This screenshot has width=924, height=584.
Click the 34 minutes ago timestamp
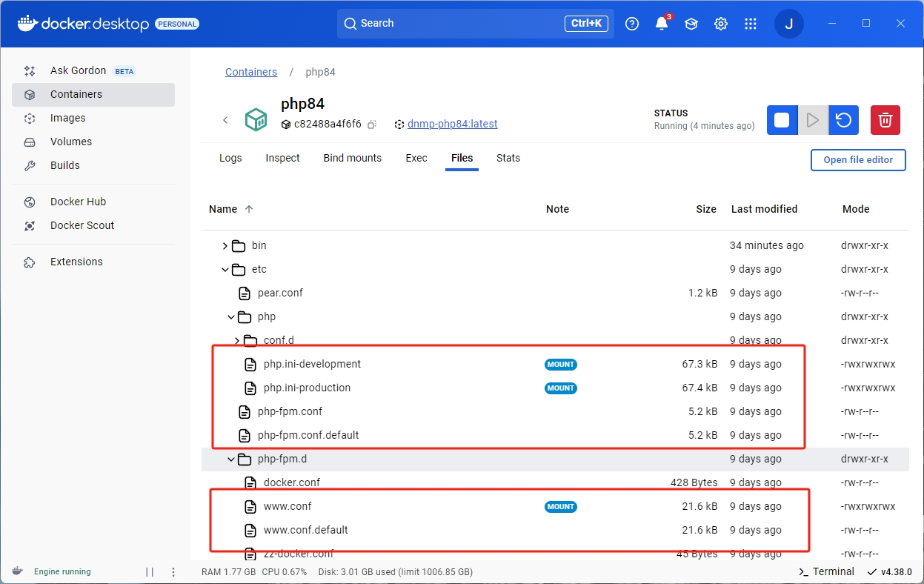coord(766,246)
